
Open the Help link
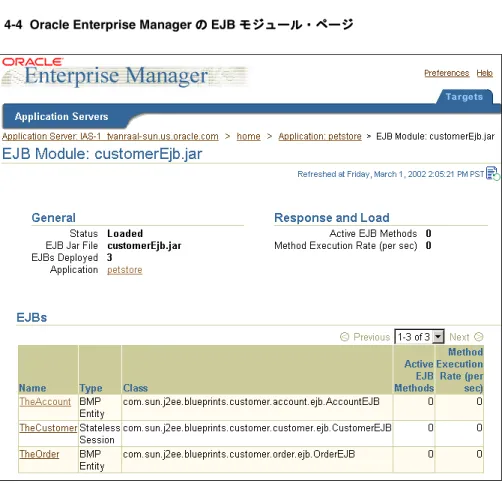click(484, 73)
